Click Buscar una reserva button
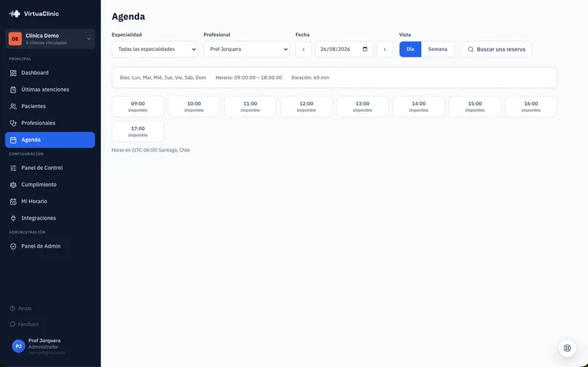 coord(496,49)
